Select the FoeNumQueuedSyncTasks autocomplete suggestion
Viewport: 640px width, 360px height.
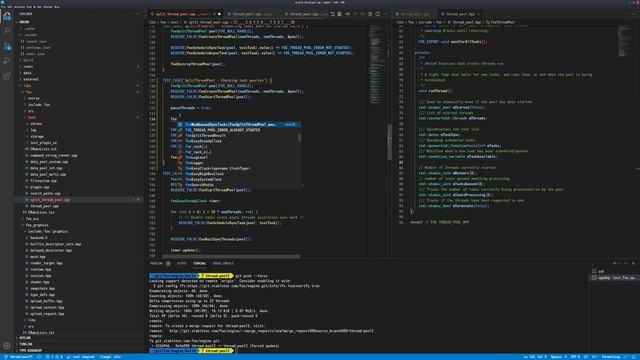click(239, 124)
